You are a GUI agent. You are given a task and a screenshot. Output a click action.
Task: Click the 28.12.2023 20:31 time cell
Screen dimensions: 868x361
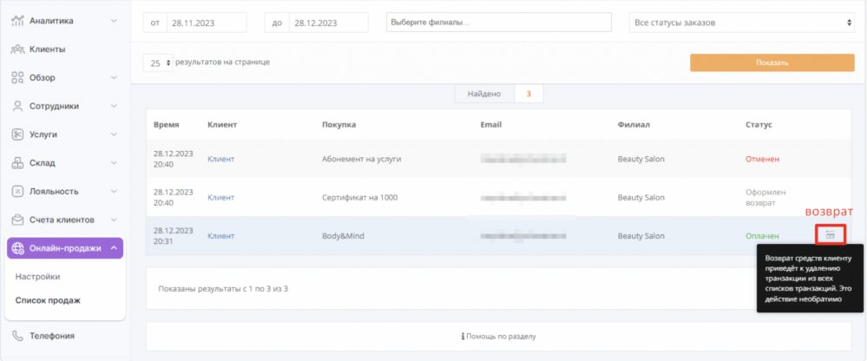coord(174,236)
